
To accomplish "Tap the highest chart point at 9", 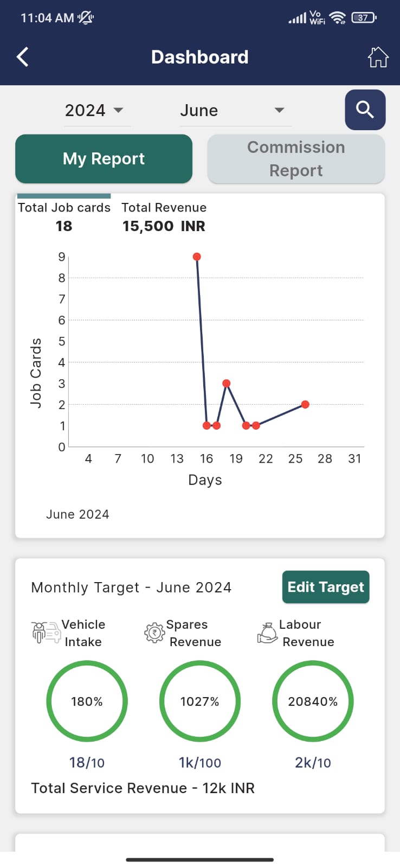I will [x=197, y=257].
